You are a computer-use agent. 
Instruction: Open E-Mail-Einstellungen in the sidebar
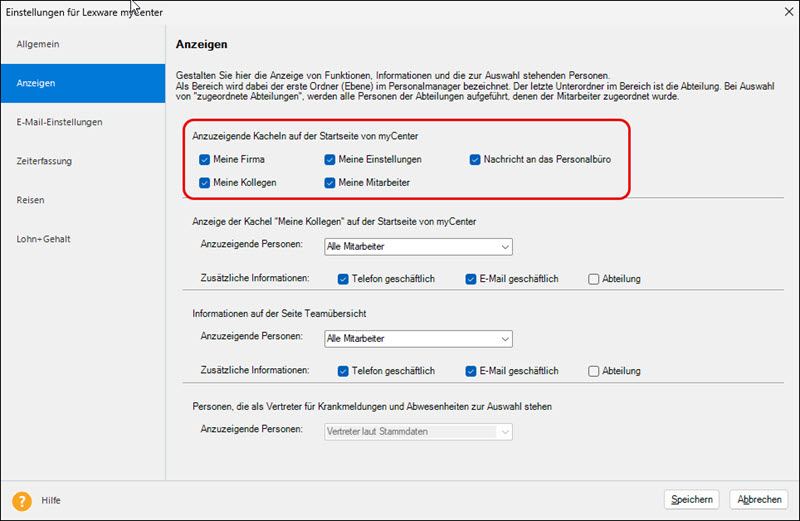tap(59, 122)
